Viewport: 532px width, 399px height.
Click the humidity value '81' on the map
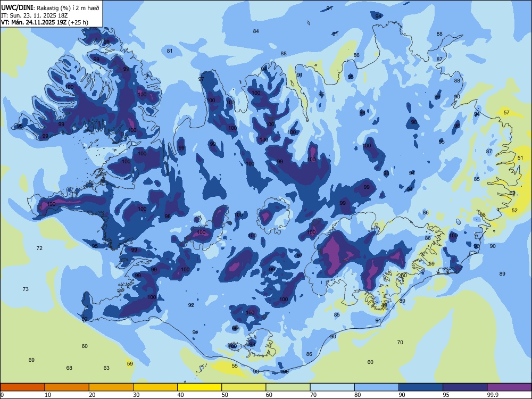pos(170,51)
